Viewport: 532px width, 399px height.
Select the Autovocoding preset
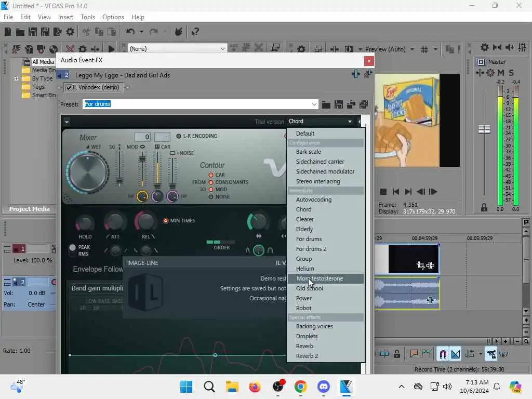coord(325,199)
